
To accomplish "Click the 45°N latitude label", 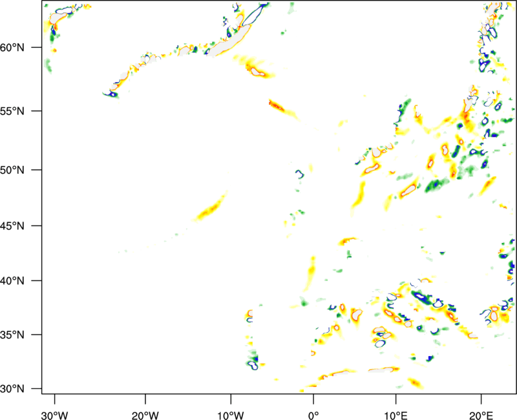I will click(x=12, y=226).
